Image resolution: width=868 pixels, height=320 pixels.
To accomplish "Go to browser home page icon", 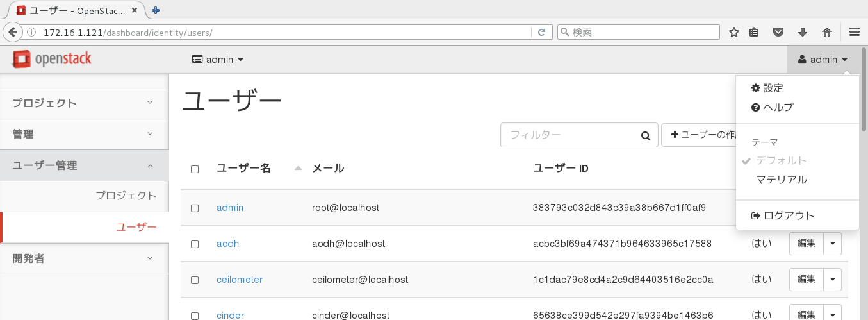I will [826, 32].
